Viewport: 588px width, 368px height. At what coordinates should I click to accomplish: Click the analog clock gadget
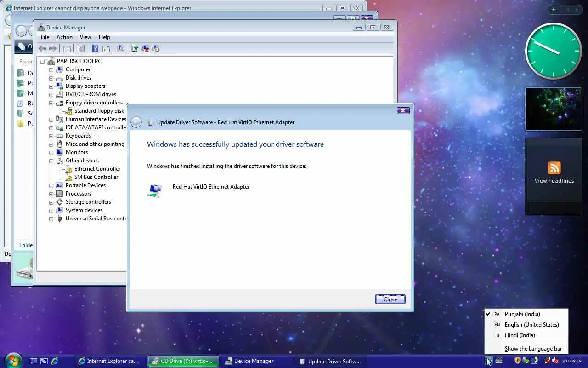(x=553, y=51)
